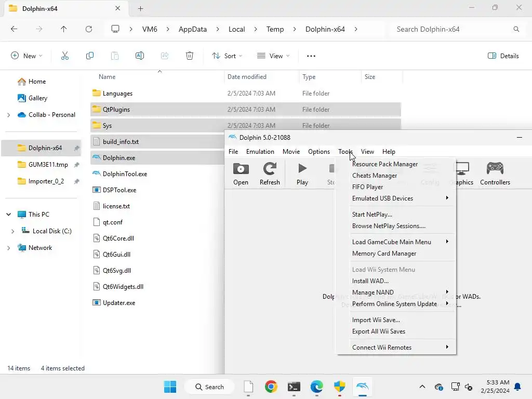Launch Google Chrome from the taskbar
The width and height of the screenshot is (532, 399).
tap(271, 387)
